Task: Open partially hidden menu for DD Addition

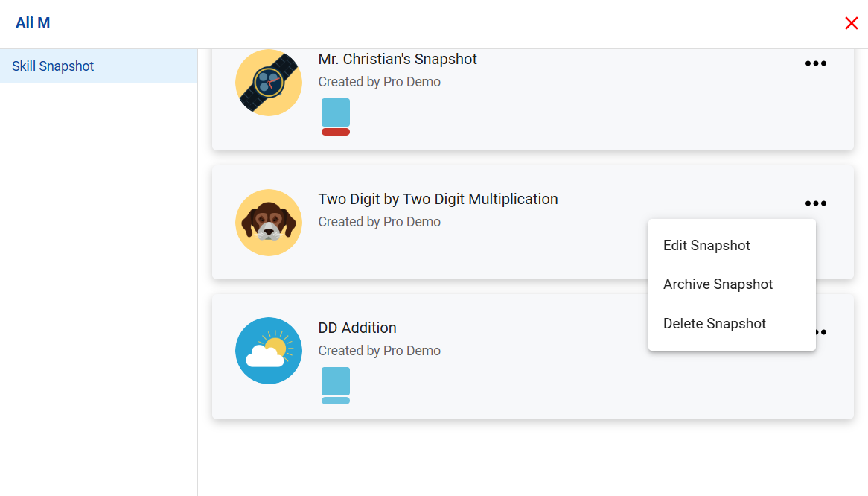Action: (822, 332)
